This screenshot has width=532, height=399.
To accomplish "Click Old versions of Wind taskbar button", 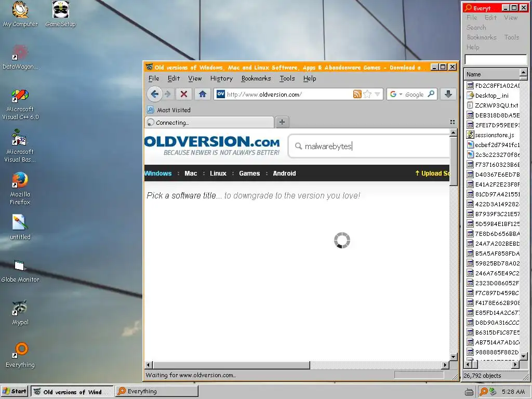I will click(x=72, y=392).
